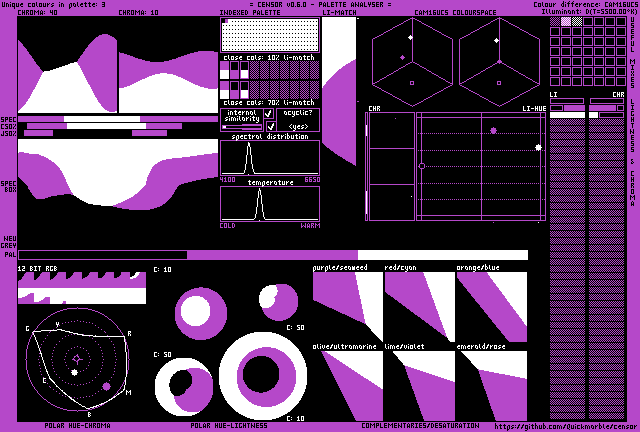Select purple segment of the PAL bar

click(272, 255)
